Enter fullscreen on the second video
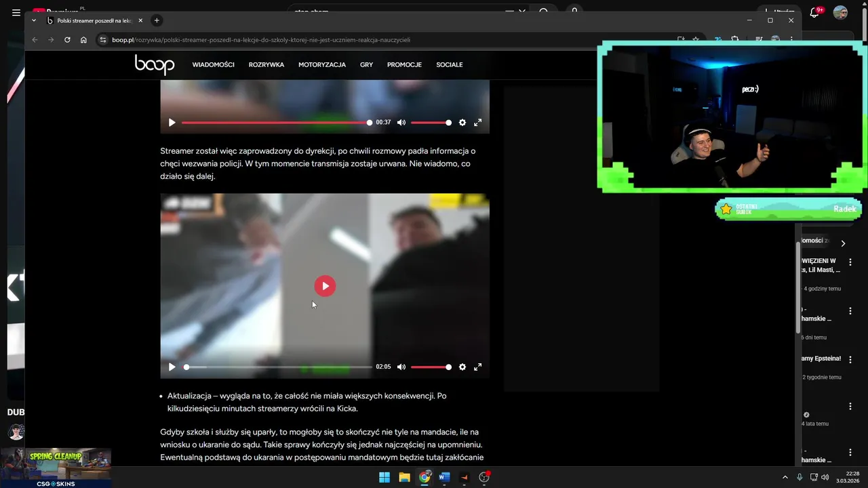 477,367
